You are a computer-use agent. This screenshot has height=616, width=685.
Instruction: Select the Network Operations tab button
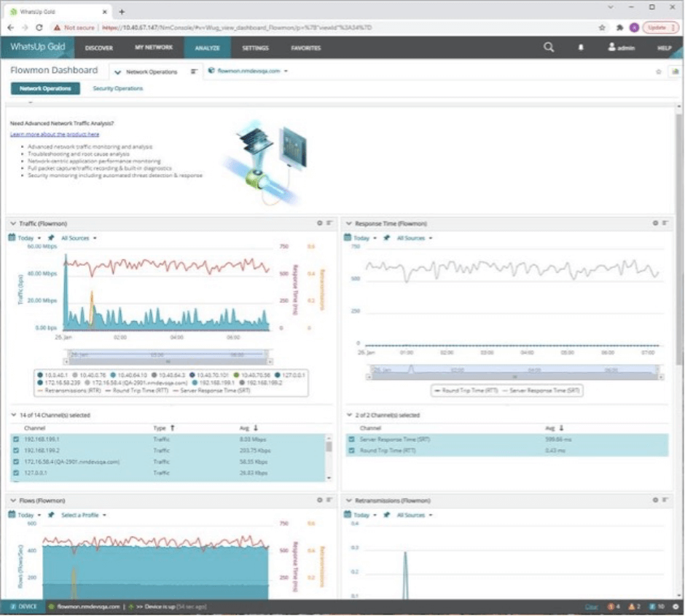click(45, 88)
